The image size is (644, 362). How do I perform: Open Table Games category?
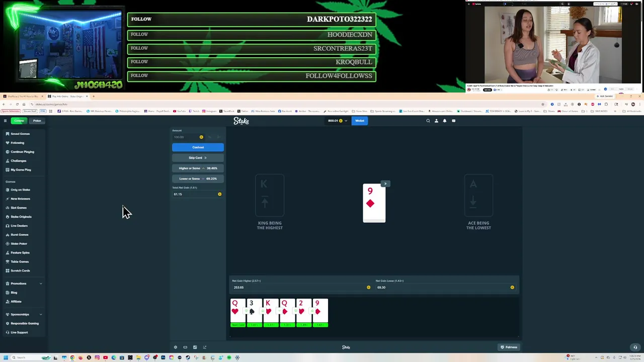pos(20,262)
